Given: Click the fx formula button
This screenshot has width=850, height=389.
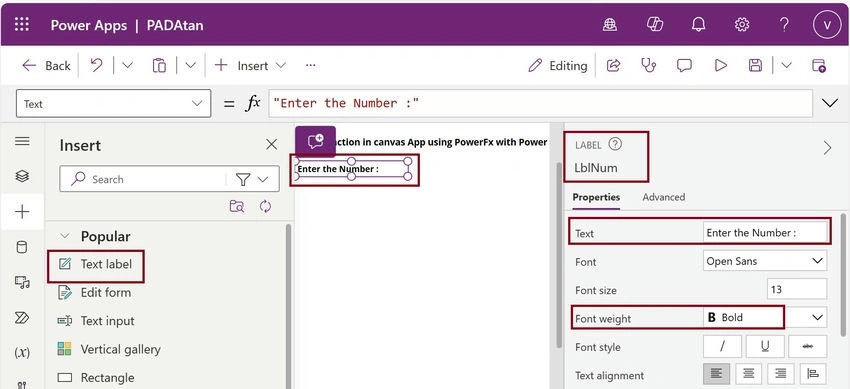Looking at the screenshot, I should 253,103.
